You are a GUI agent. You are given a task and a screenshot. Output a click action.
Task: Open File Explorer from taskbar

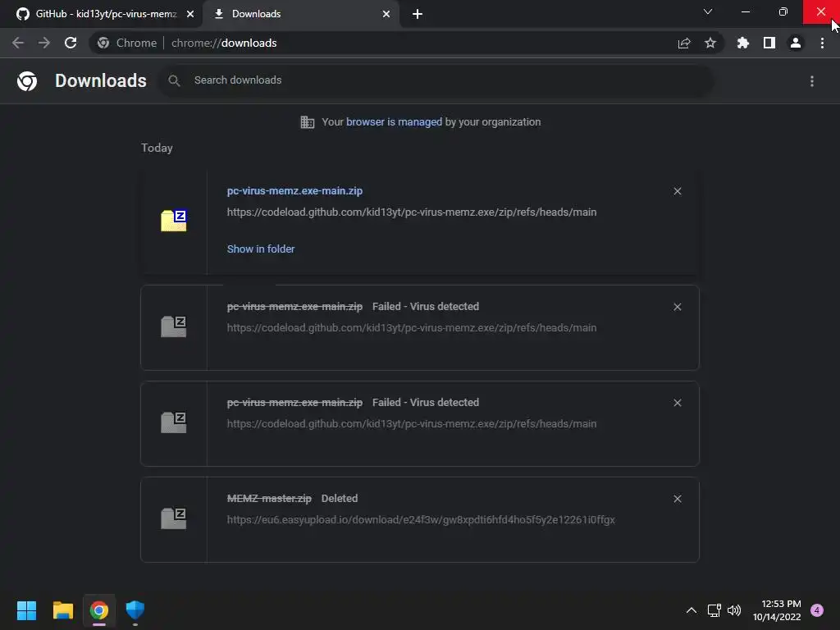[x=62, y=610]
